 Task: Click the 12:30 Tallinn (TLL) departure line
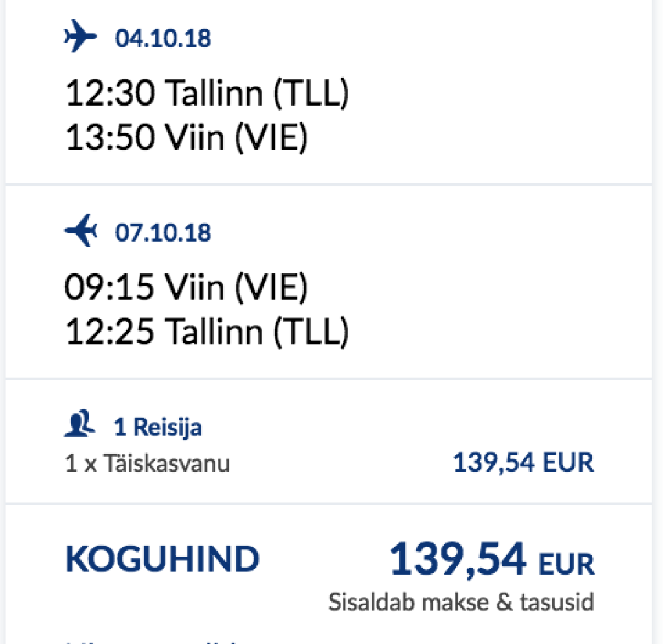pos(207,95)
